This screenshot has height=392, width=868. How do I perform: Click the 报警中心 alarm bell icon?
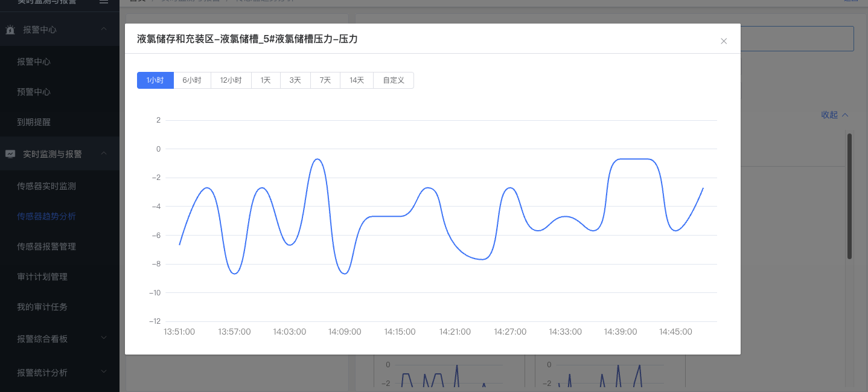tap(10, 30)
